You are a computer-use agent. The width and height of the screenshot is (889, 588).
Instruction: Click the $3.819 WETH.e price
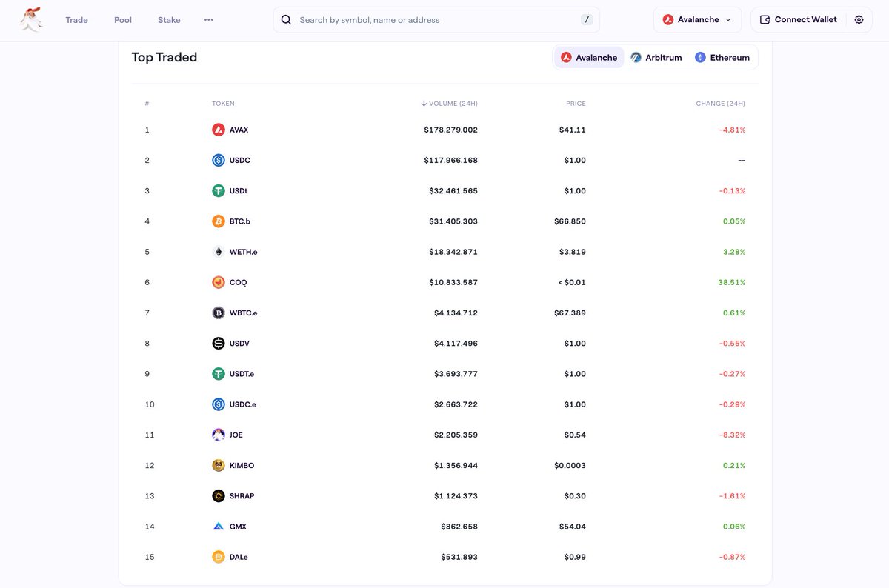(x=573, y=252)
